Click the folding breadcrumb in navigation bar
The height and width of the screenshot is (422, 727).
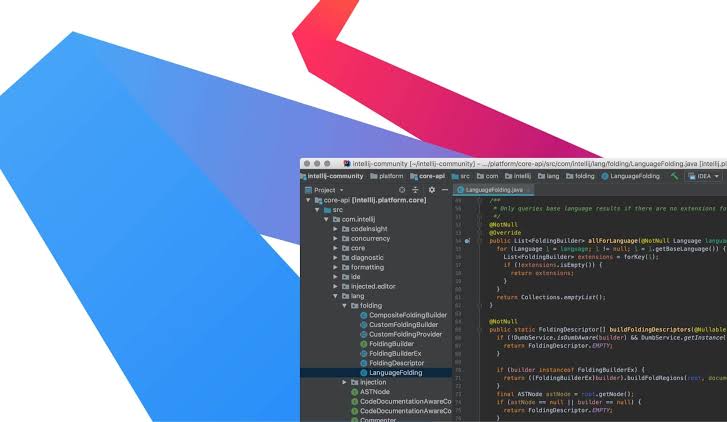pos(582,176)
